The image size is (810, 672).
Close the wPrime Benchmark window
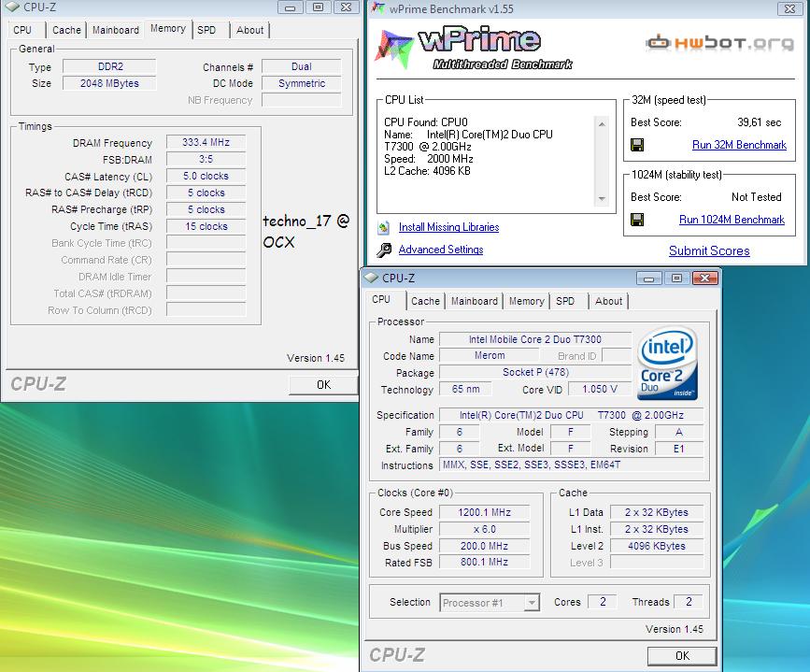coord(789,8)
